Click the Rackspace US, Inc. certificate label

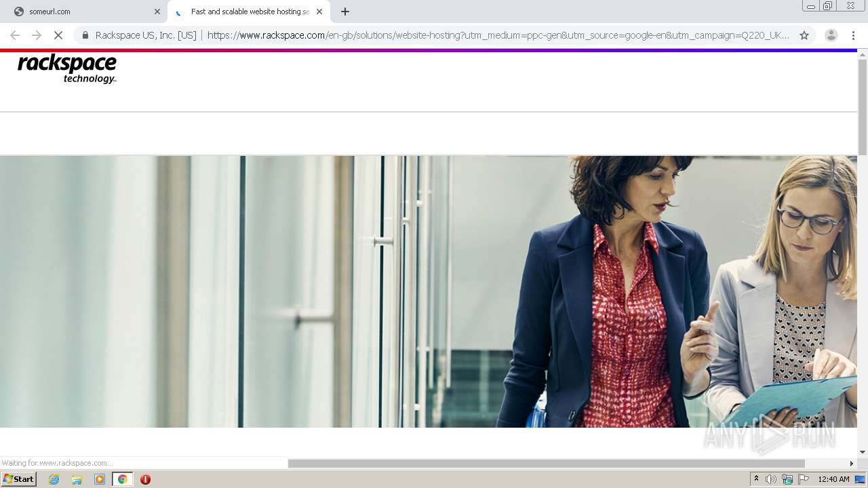pyautogui.click(x=146, y=35)
